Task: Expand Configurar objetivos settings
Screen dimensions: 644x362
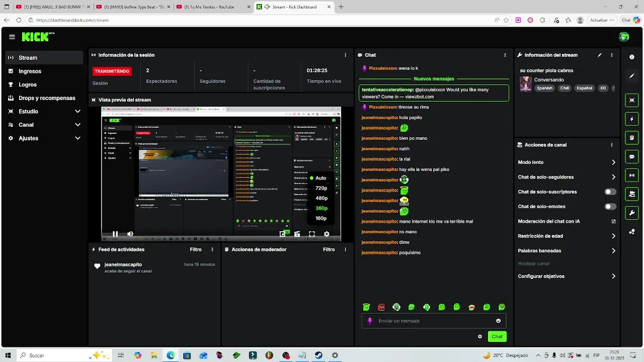Action: [x=613, y=276]
